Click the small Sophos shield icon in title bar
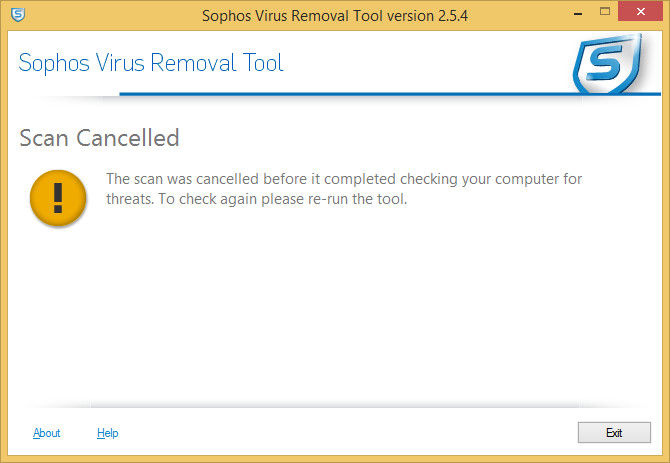The image size is (670, 463). 18,15
